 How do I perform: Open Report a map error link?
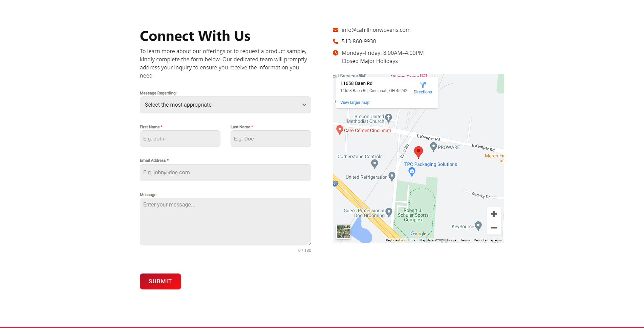pyautogui.click(x=488, y=240)
